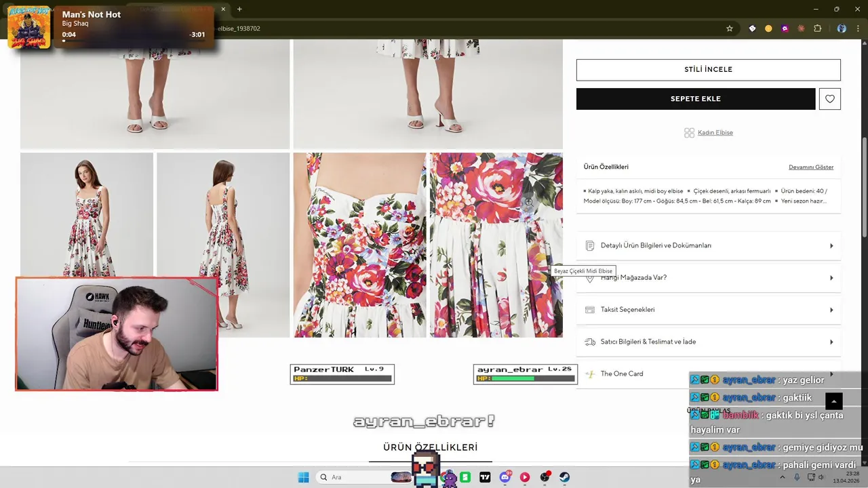Open OBS Studio from the taskbar

(545, 477)
